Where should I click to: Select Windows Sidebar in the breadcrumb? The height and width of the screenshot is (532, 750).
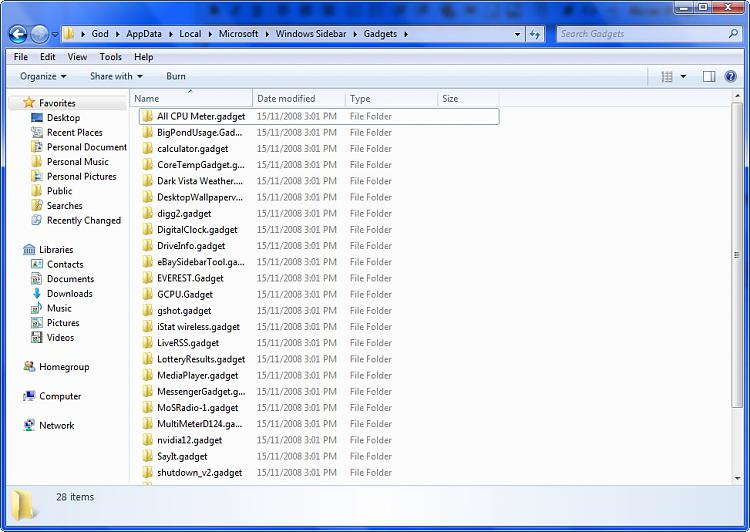(x=311, y=34)
